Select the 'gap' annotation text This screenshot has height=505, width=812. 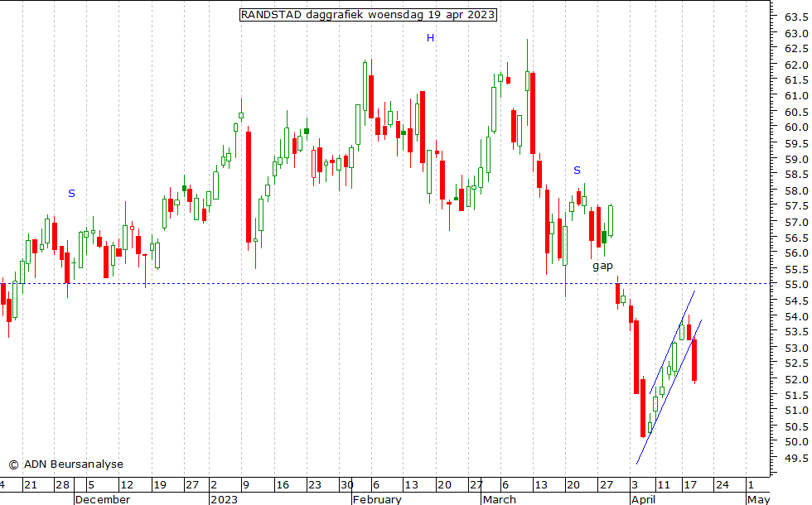pos(603,266)
